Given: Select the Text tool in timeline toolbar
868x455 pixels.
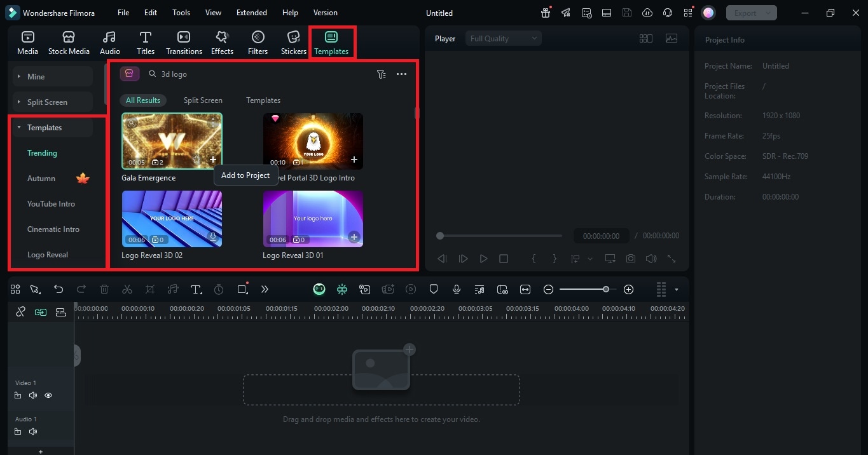Looking at the screenshot, I should [x=196, y=289].
